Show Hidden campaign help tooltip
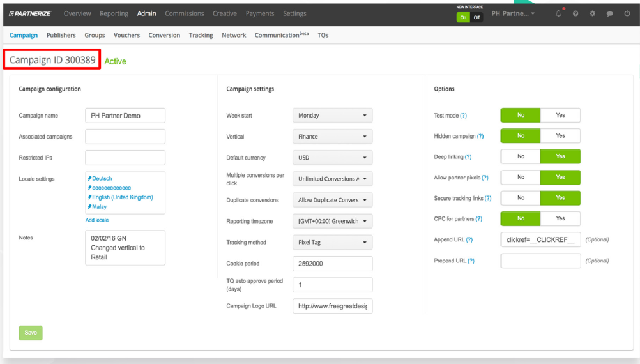This screenshot has width=640, height=364. 480,136
